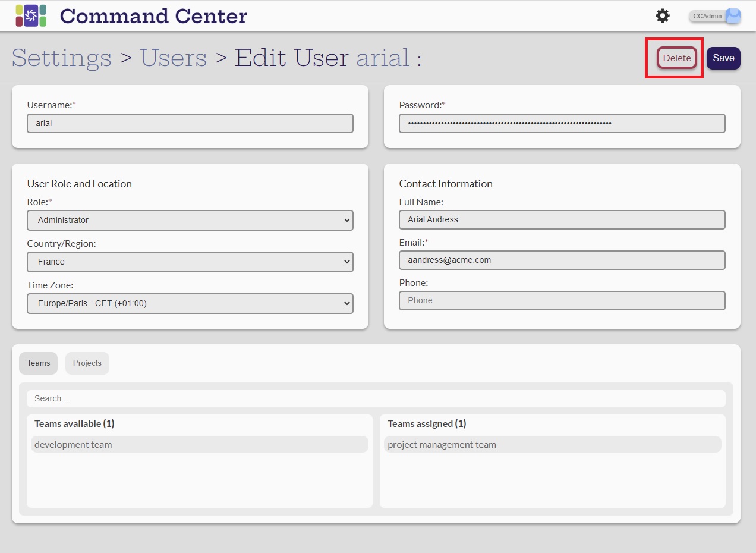Screen dimensions: 756x553
Task: Switch to the Projects tab
Action: point(87,363)
